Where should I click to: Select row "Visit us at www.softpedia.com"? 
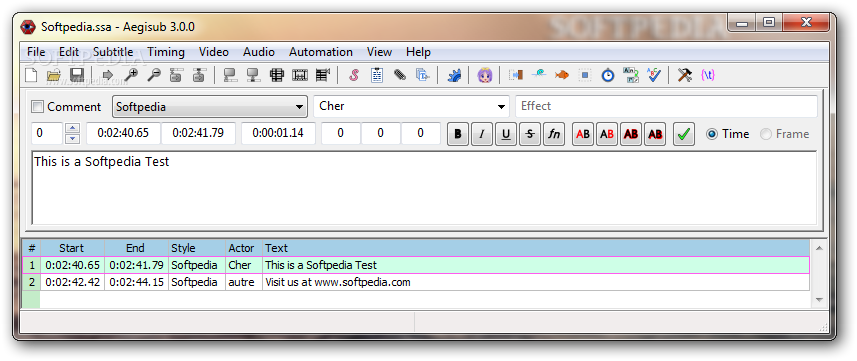point(415,282)
